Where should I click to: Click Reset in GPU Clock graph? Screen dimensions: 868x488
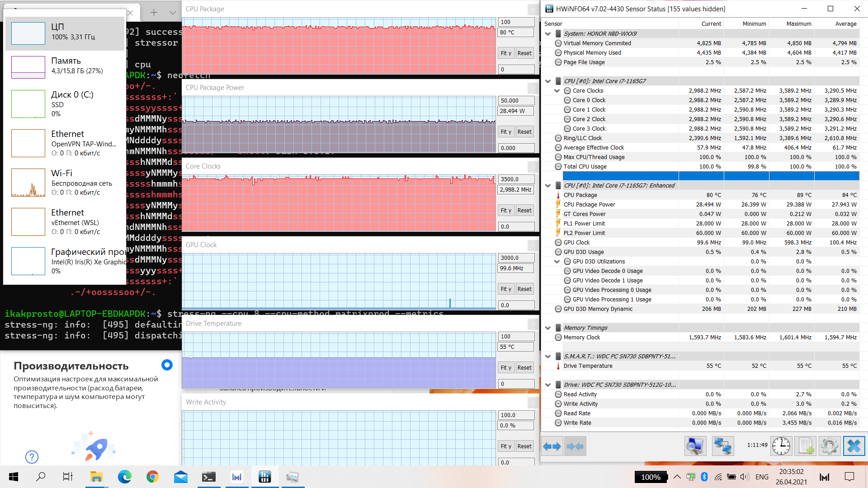pyautogui.click(x=524, y=289)
